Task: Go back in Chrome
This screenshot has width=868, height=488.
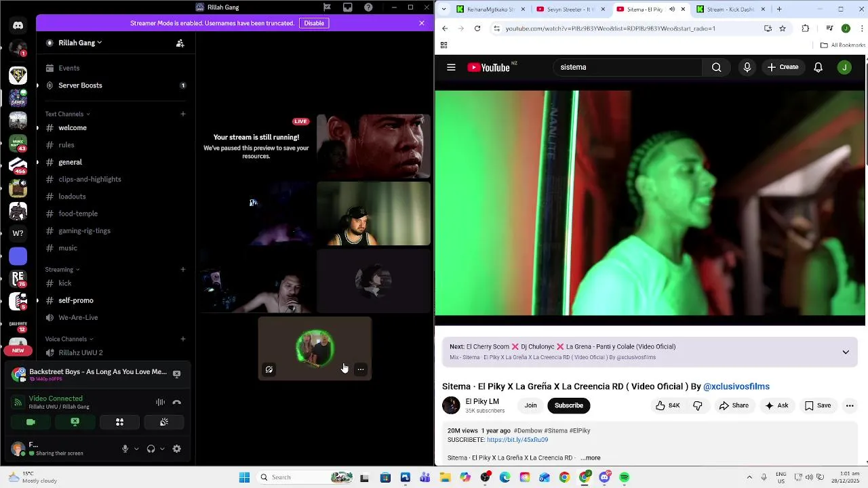Action: tap(445, 28)
